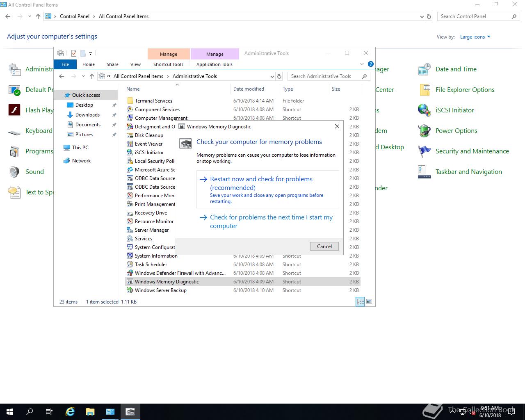Open the View by Large icons dropdown

pyautogui.click(x=475, y=37)
